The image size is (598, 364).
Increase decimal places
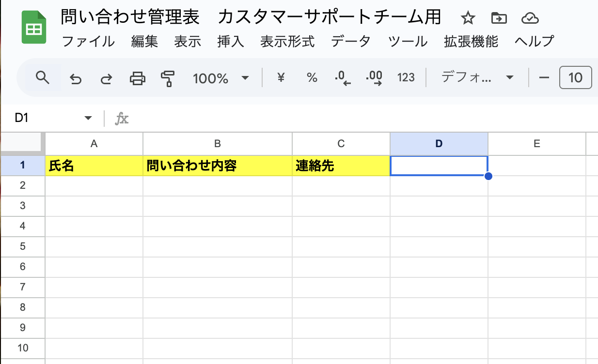tap(374, 77)
